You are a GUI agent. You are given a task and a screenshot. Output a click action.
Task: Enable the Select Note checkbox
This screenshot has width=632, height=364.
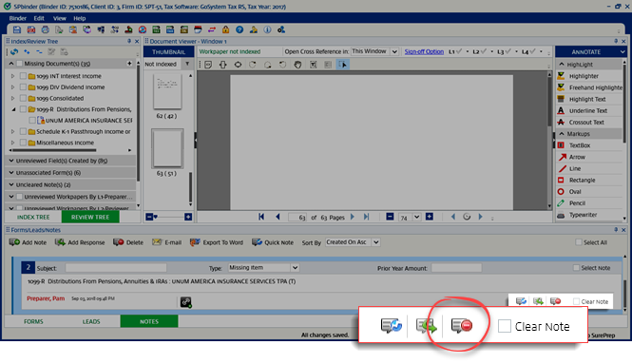point(576,268)
